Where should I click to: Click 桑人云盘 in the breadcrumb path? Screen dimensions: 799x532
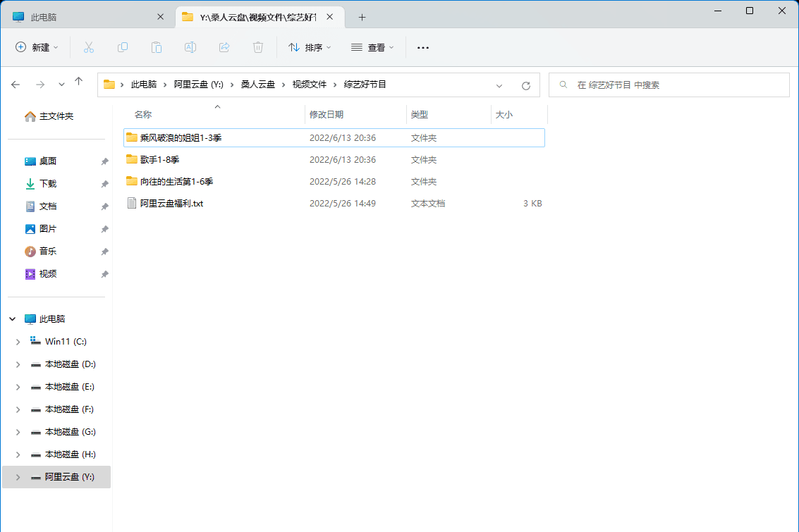(258, 85)
